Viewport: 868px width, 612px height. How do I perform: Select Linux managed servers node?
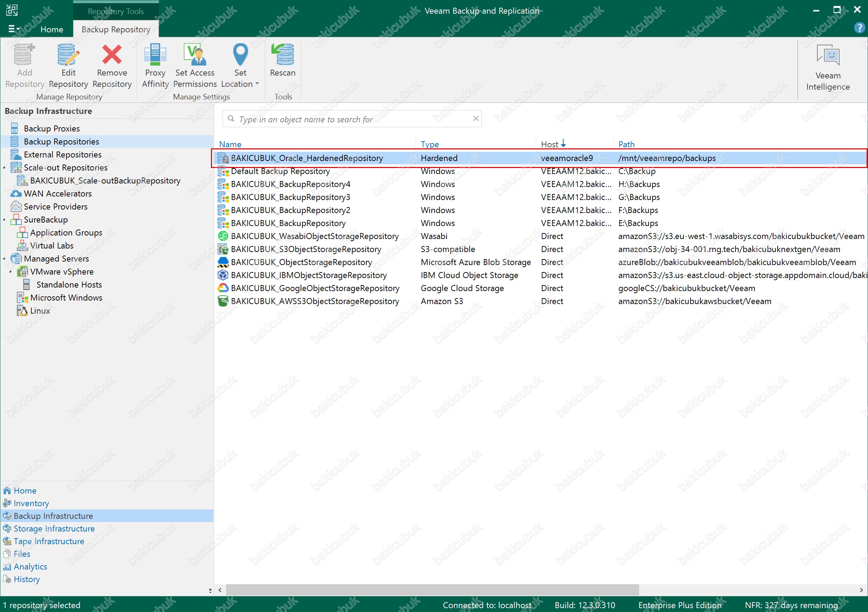40,311
